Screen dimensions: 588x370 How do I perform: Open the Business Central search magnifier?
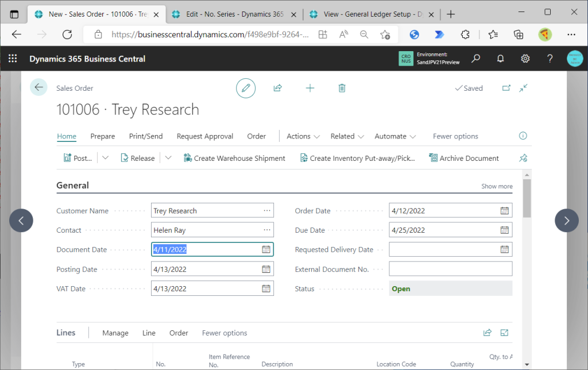click(476, 59)
